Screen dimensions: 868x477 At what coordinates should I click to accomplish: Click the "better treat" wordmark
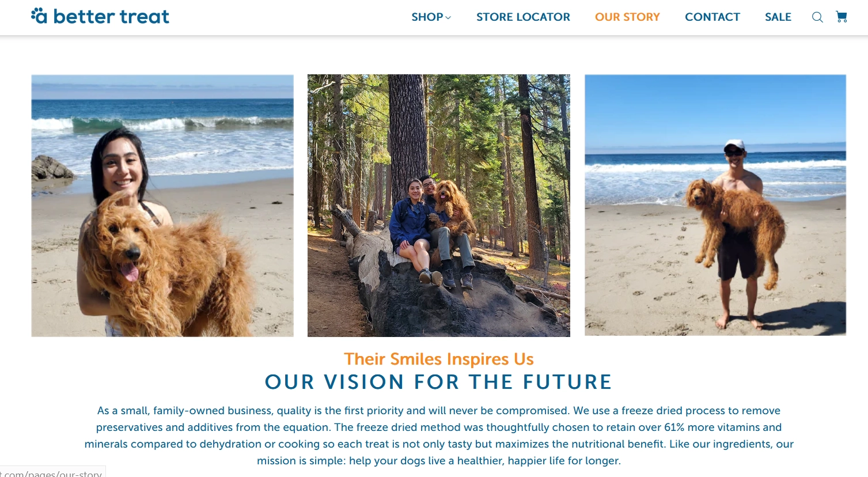click(x=111, y=17)
